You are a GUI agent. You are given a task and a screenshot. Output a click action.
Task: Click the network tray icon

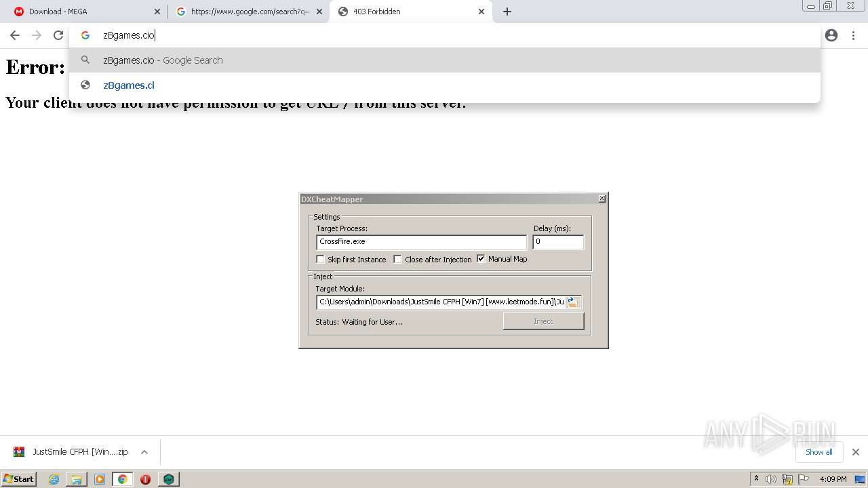tap(787, 479)
